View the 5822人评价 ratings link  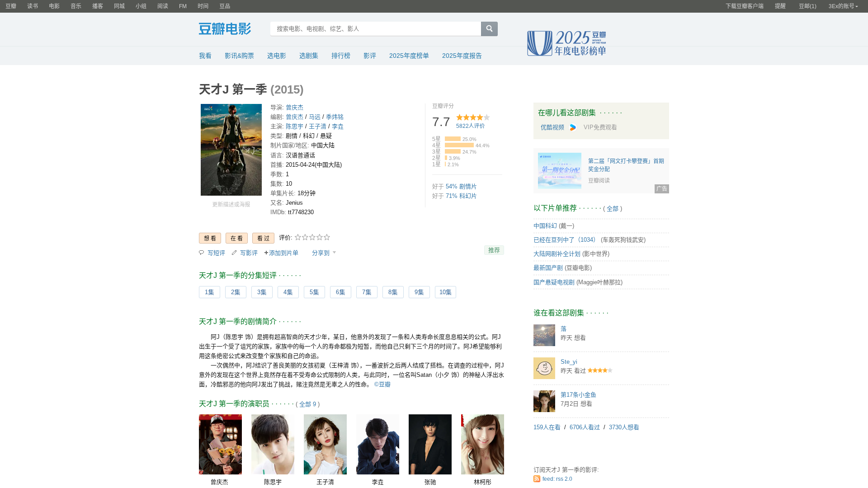point(470,126)
